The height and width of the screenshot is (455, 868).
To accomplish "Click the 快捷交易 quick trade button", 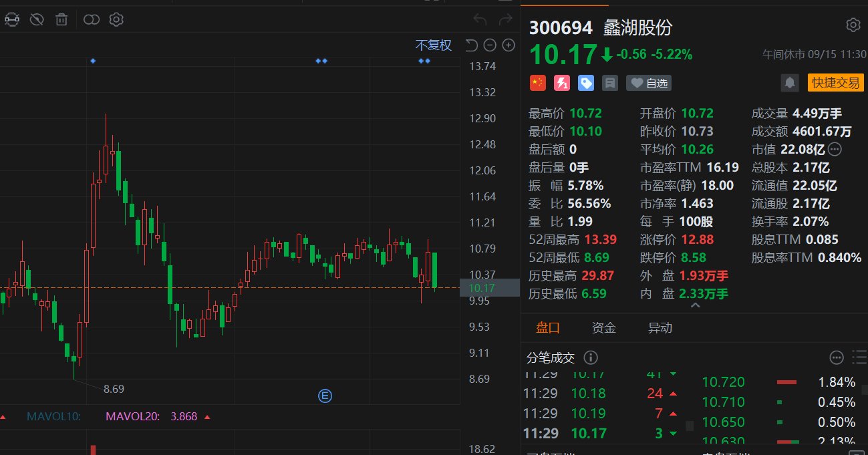I will 835,83.
